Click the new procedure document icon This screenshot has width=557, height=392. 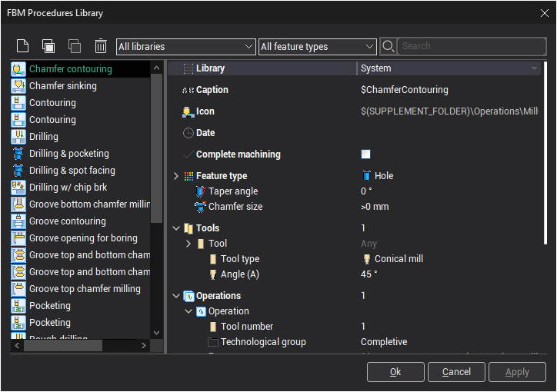point(23,46)
